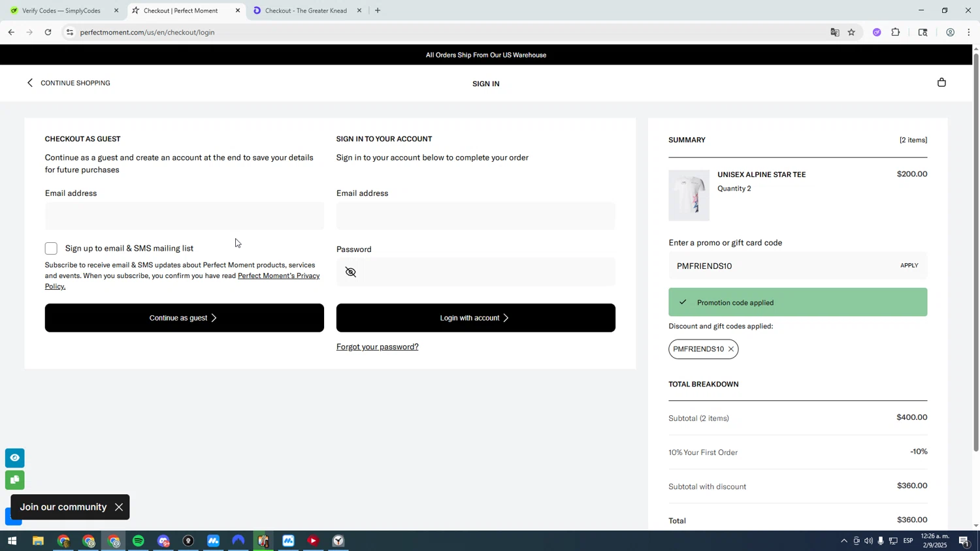The image size is (980, 551).
Task: Open Forgot your password link
Action: [377, 347]
